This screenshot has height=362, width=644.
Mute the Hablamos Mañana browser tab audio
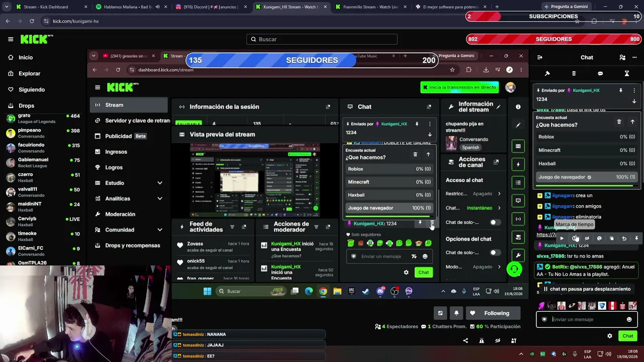click(x=157, y=7)
